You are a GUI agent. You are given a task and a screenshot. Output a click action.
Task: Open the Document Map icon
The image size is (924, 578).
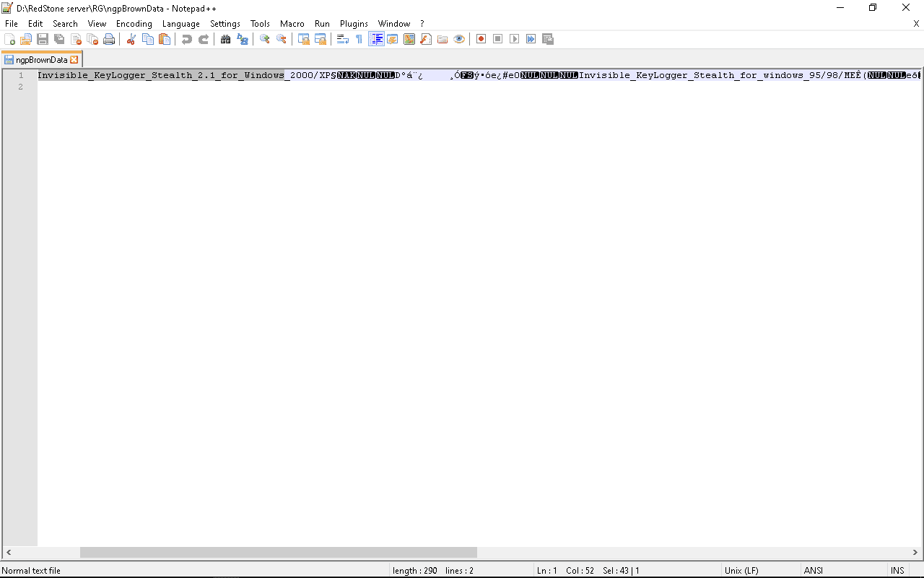pos(409,39)
